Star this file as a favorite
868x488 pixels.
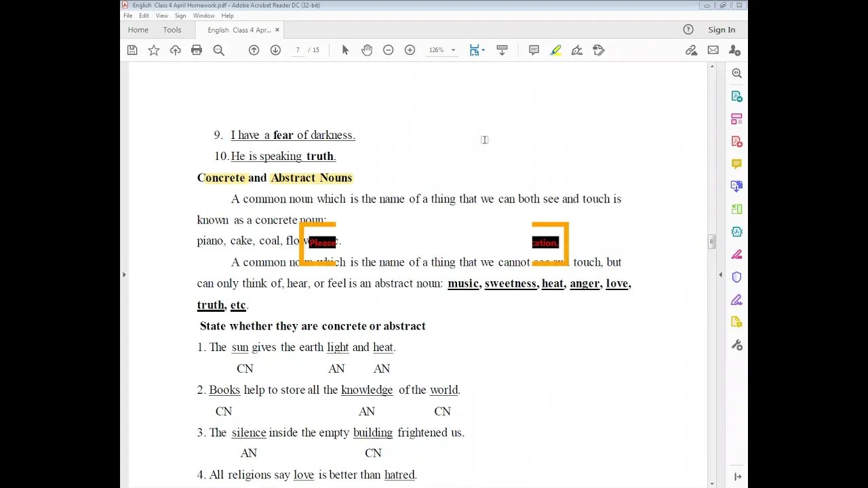pos(154,50)
